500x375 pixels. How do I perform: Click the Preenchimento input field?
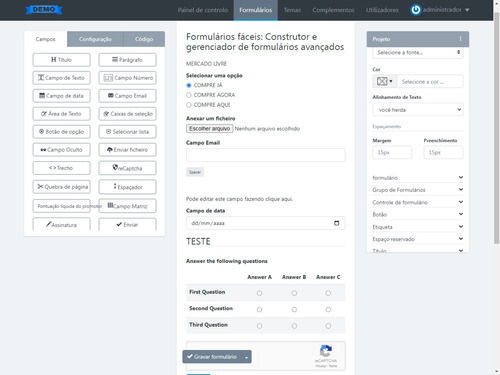(x=443, y=152)
